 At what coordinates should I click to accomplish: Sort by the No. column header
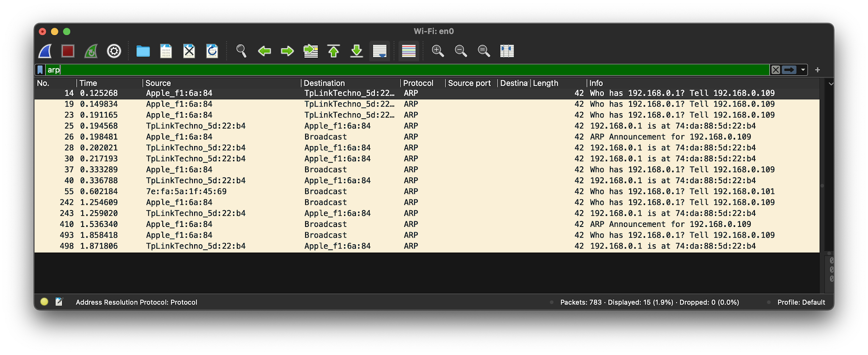[56, 83]
